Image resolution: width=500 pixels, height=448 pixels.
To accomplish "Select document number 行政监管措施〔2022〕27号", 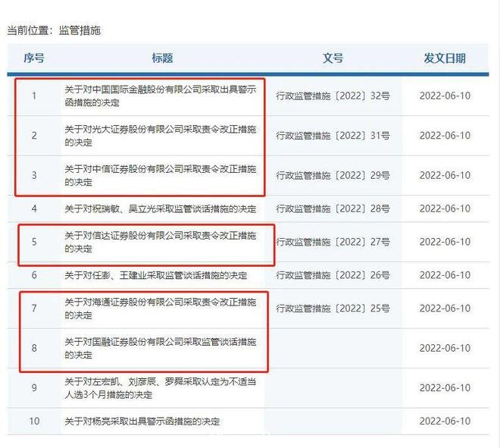I will (333, 242).
